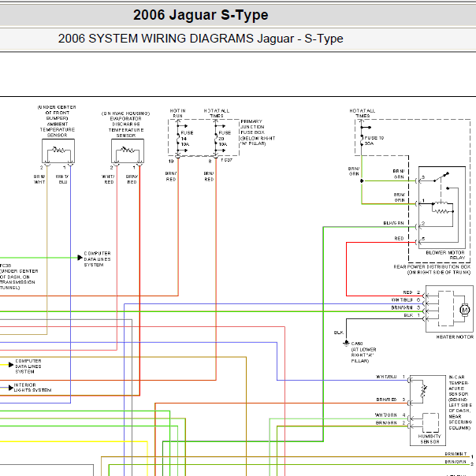This screenshot has height=476, width=476.
Task: Click the 'RED' wire label at relay pin 5
Action: 399,239
